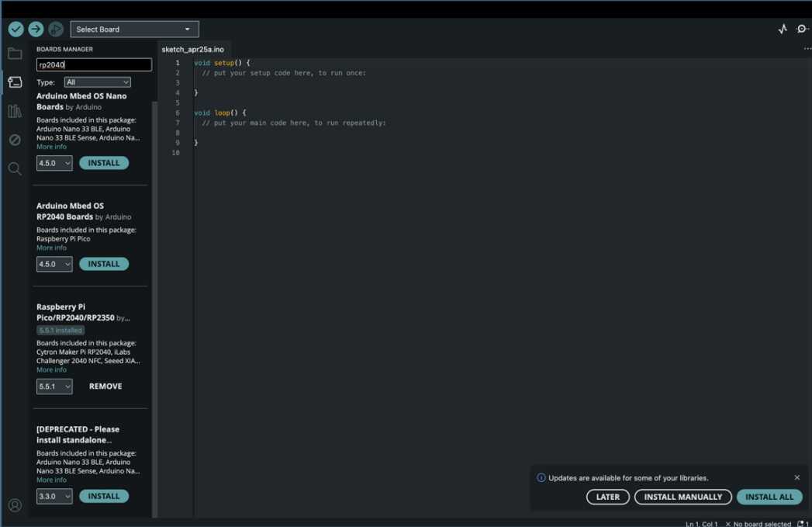Install Arduino Mbed OS Nano Boards
The height and width of the screenshot is (527, 812).
pyautogui.click(x=104, y=163)
